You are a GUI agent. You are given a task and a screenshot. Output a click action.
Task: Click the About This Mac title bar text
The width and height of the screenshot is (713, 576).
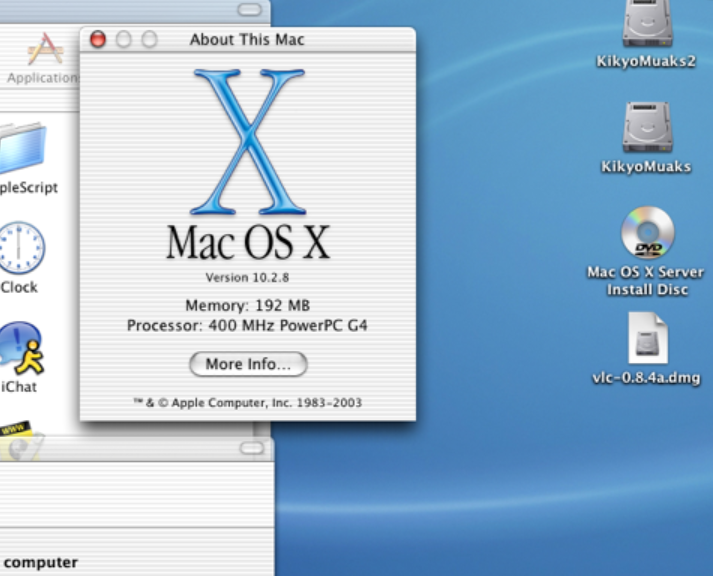click(247, 40)
